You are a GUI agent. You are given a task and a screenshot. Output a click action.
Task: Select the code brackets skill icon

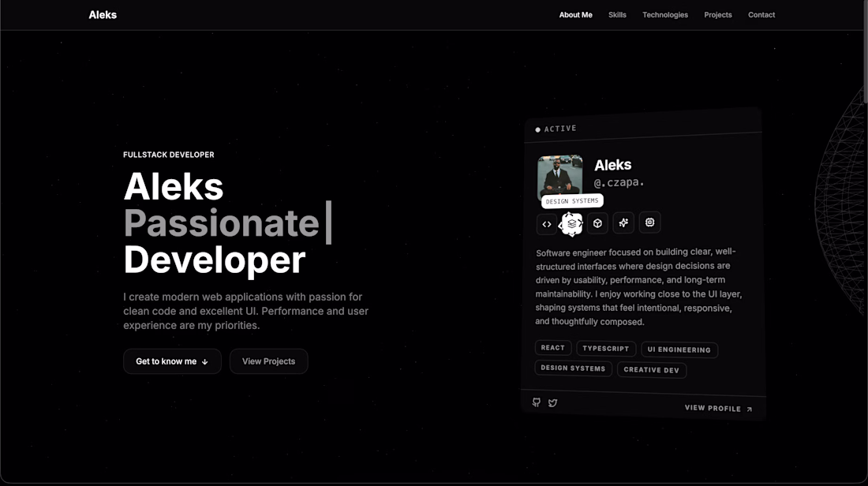(x=546, y=224)
